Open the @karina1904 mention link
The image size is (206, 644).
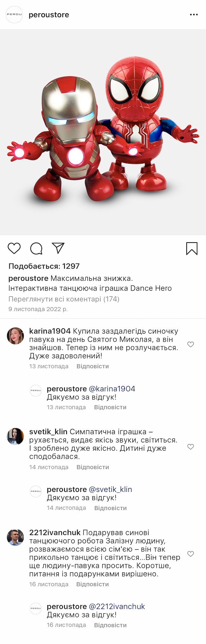(x=112, y=389)
